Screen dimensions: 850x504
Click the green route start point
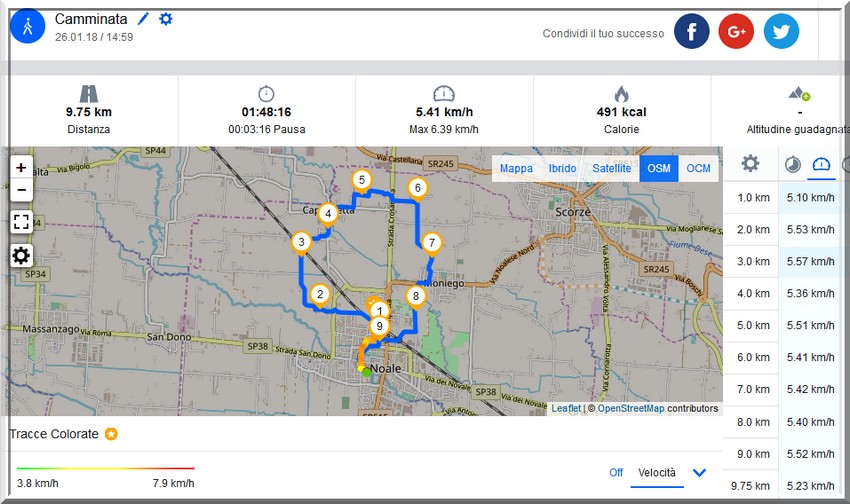(x=367, y=372)
